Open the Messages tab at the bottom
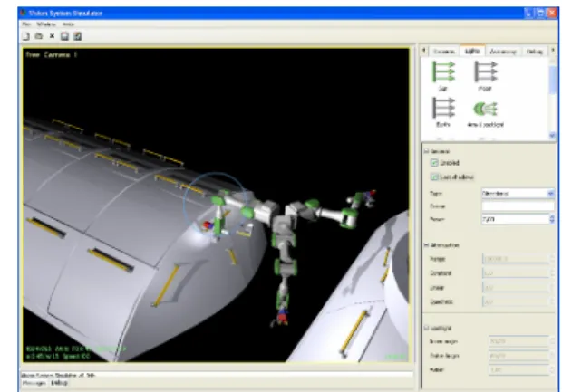The image size is (562, 392). (x=34, y=383)
